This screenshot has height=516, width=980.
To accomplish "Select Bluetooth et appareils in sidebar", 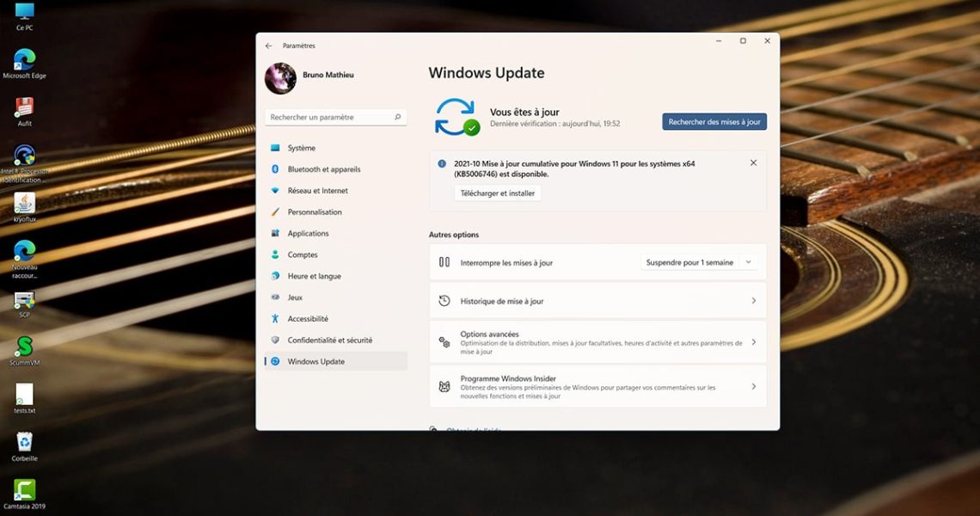I will tap(324, 169).
